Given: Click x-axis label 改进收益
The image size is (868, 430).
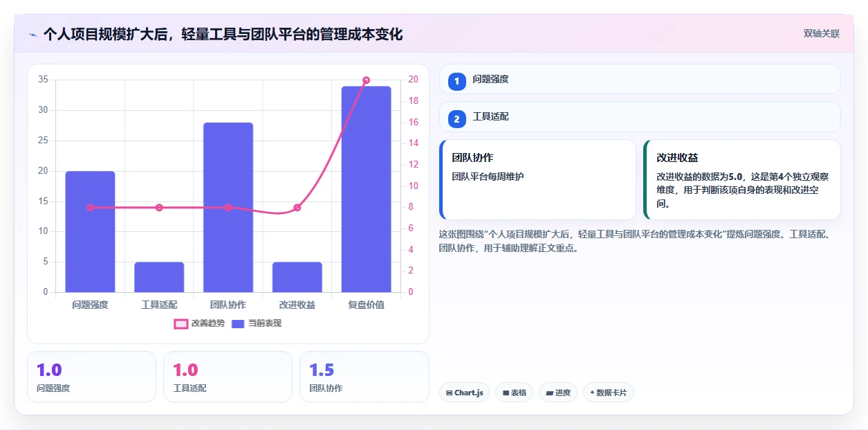Looking at the screenshot, I should [297, 305].
